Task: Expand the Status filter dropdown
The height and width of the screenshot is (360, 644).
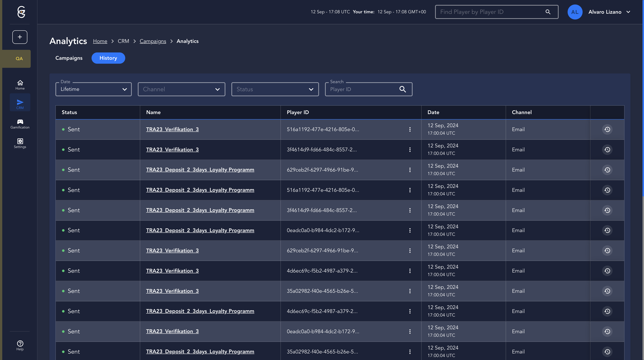Action: [275, 89]
